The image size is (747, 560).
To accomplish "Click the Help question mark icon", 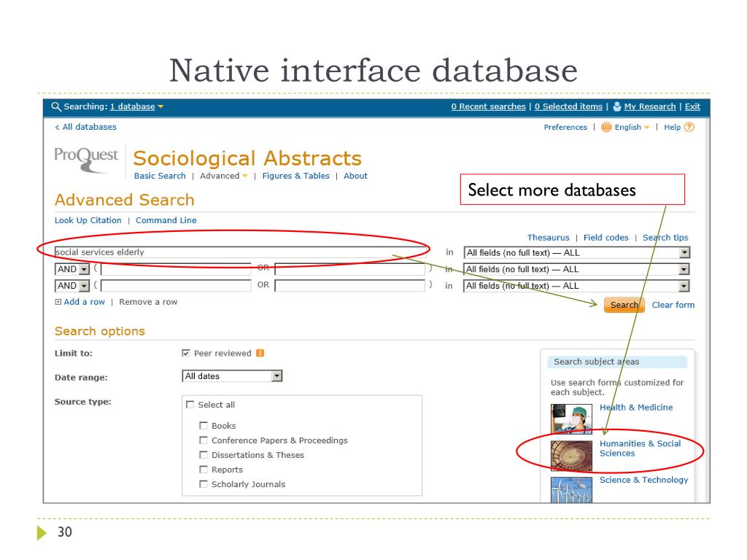I will tap(689, 128).
